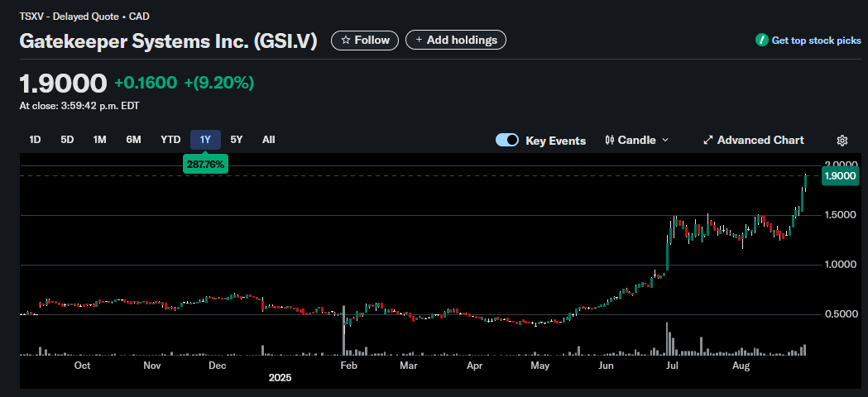
Task: Click the 287.76% return badge
Action: 205,165
